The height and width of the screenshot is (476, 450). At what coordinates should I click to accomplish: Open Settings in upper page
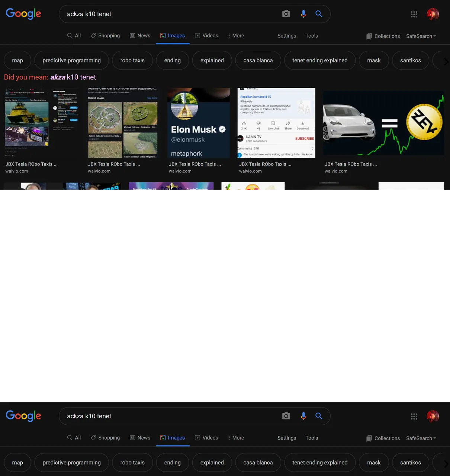point(287,36)
